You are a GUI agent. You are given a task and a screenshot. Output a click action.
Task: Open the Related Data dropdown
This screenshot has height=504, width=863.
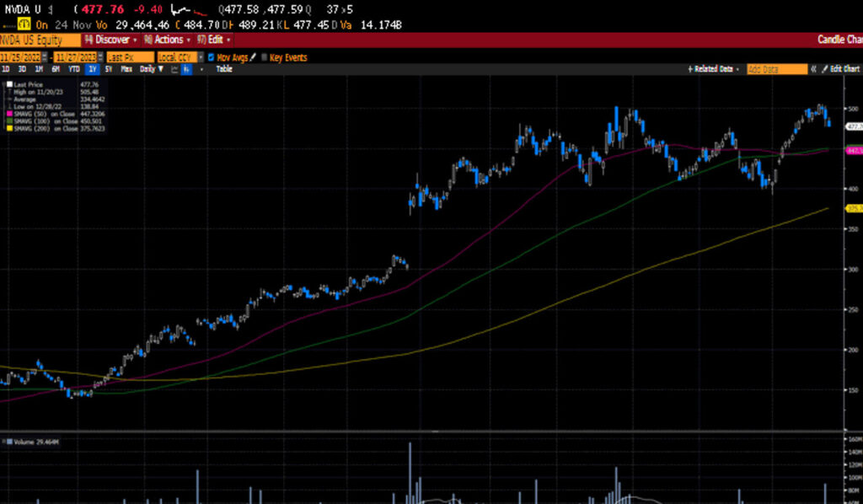click(x=713, y=69)
